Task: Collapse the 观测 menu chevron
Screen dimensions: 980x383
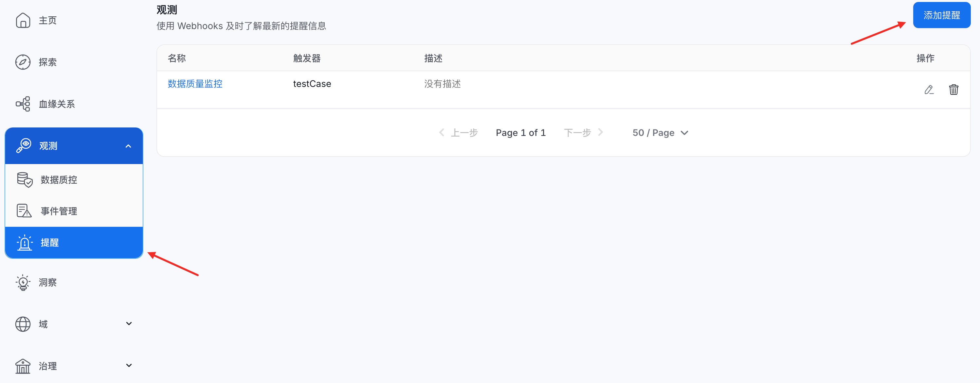Action: coord(128,146)
